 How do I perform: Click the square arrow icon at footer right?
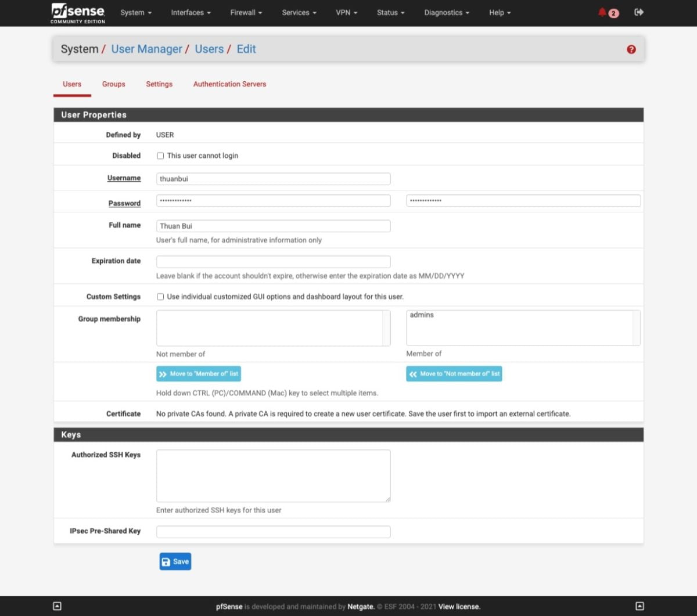[x=640, y=606]
